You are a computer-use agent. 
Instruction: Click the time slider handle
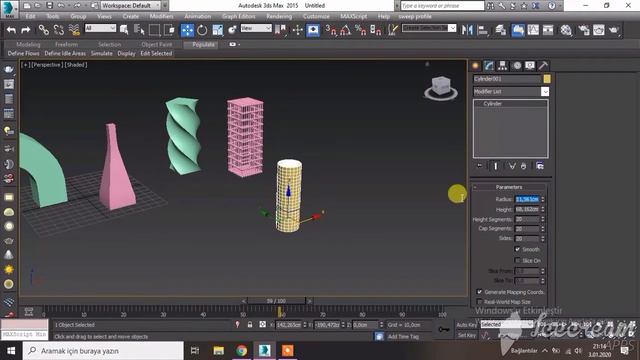point(276,301)
